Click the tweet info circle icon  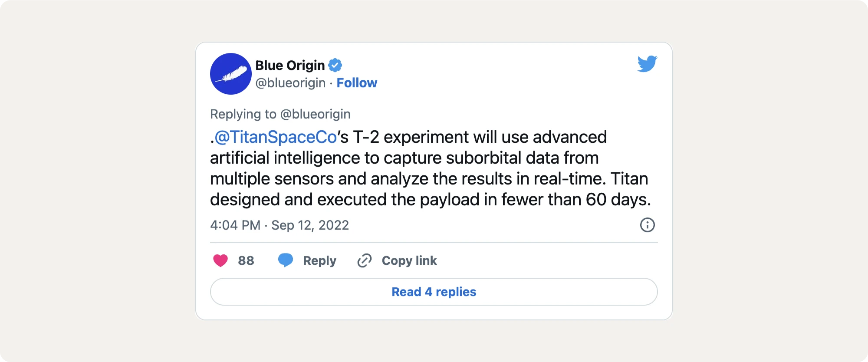(647, 225)
